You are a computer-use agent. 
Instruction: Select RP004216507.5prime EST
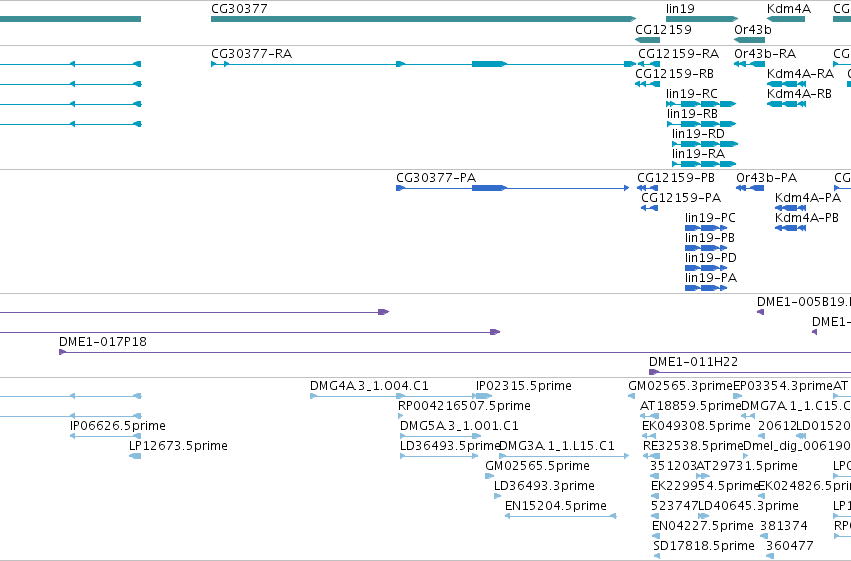(401, 417)
